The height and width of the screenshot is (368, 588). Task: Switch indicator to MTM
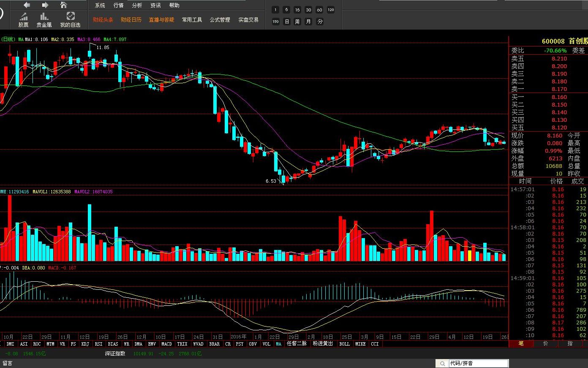coord(51,344)
